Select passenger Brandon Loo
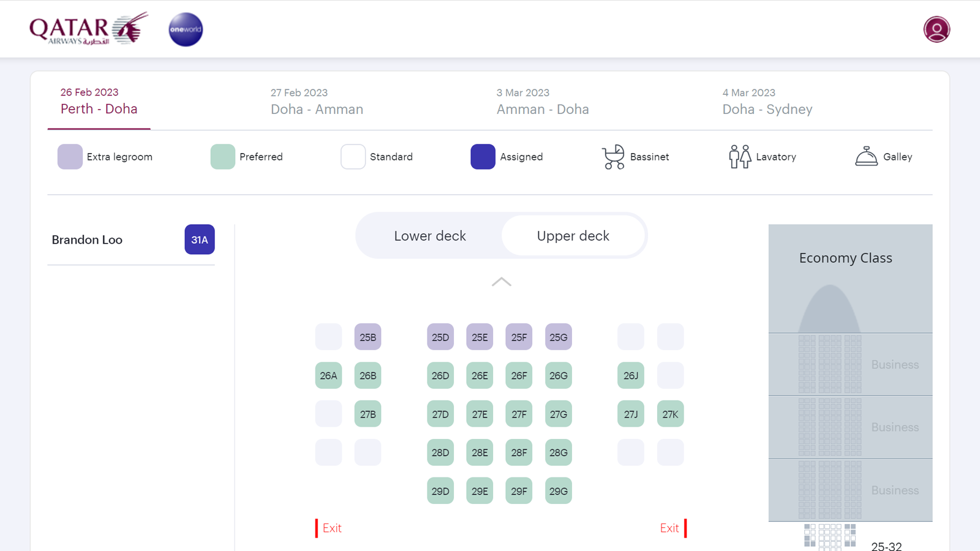 click(x=87, y=240)
